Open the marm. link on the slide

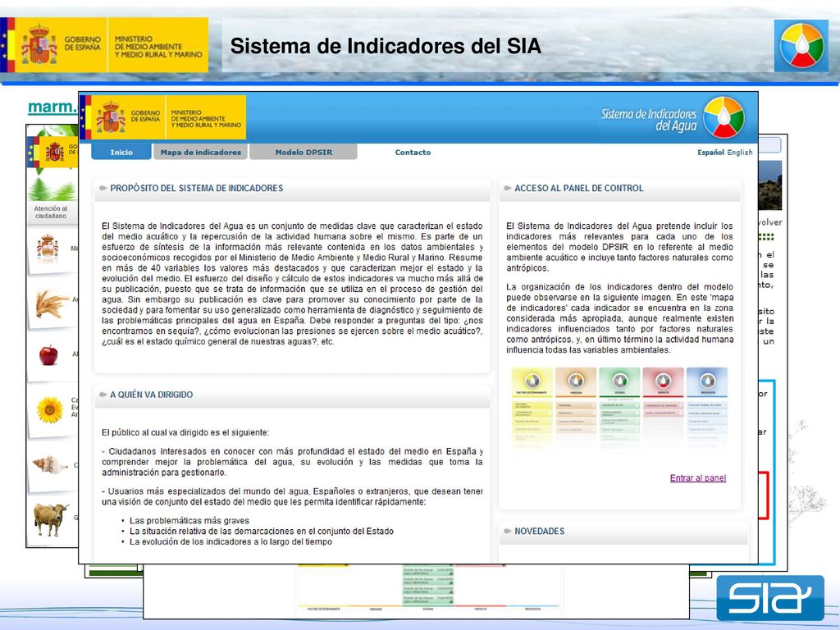[x=52, y=107]
